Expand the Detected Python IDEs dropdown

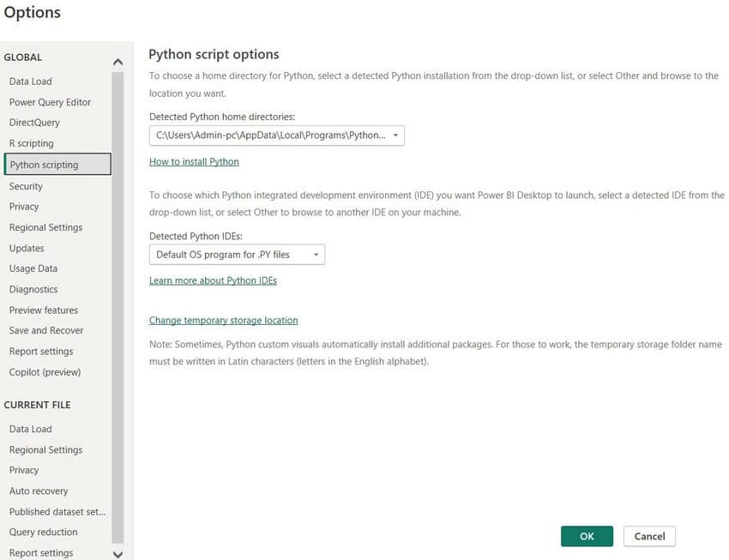pos(237,255)
